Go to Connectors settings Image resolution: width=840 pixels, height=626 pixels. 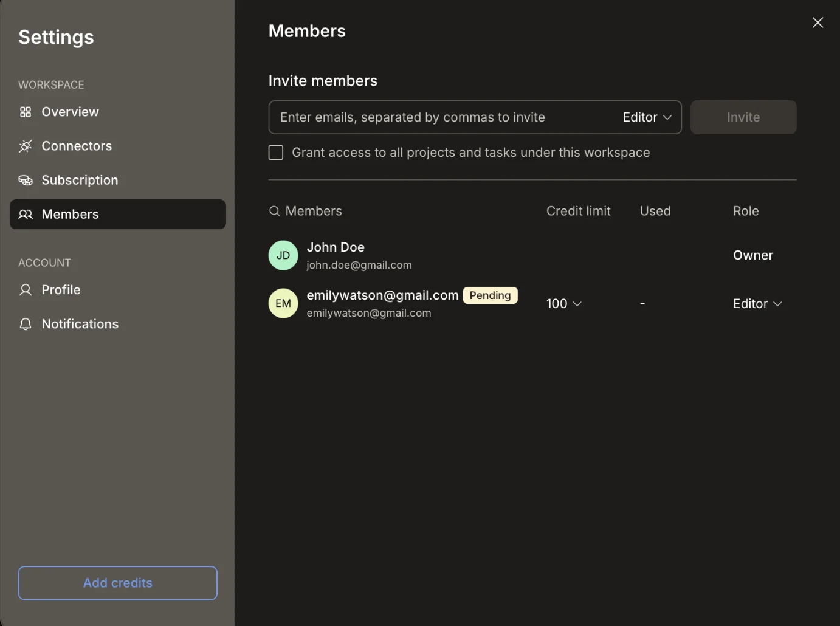118,146
